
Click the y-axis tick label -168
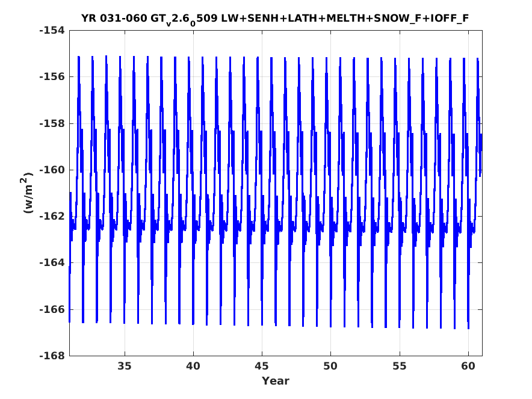tap(52, 356)
